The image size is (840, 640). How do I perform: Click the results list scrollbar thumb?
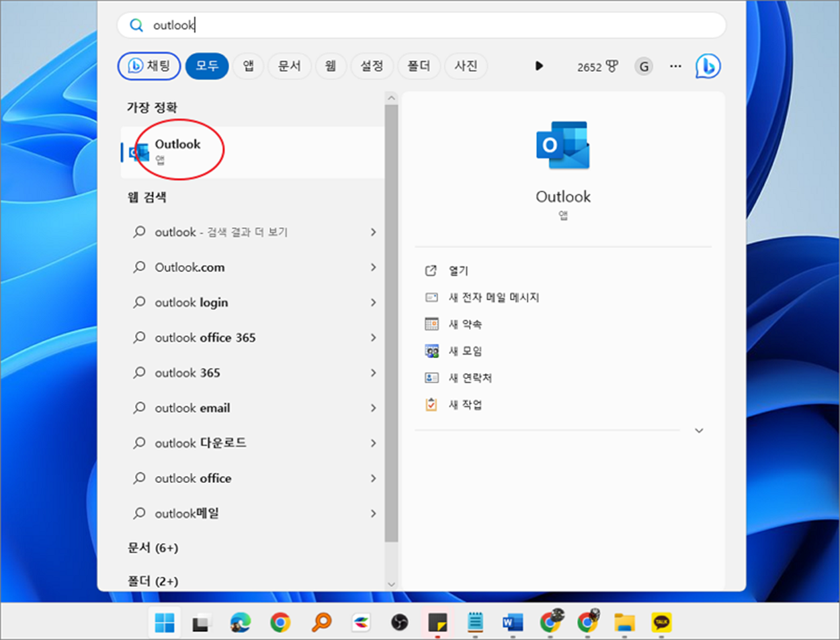click(x=391, y=323)
